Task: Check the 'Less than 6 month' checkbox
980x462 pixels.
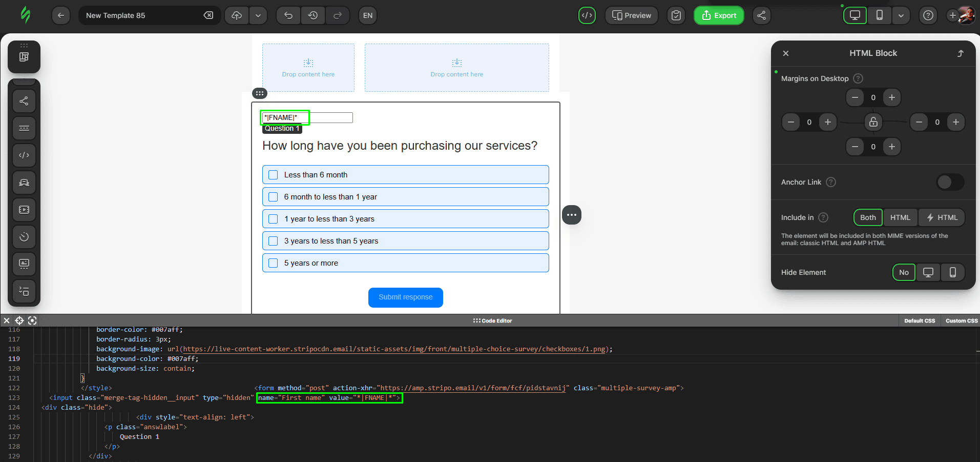Action: [273, 174]
